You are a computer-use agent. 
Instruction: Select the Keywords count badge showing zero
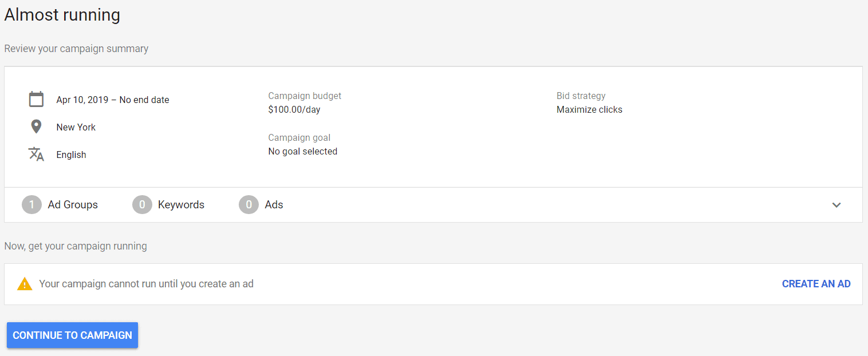click(142, 204)
